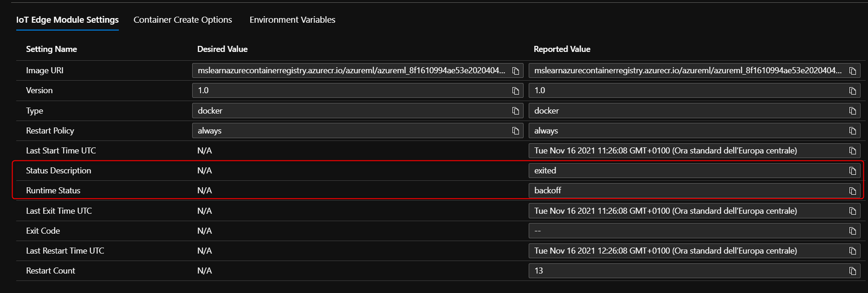Copy the reported Image URI value
Screen dimensions: 868x293
click(853, 71)
